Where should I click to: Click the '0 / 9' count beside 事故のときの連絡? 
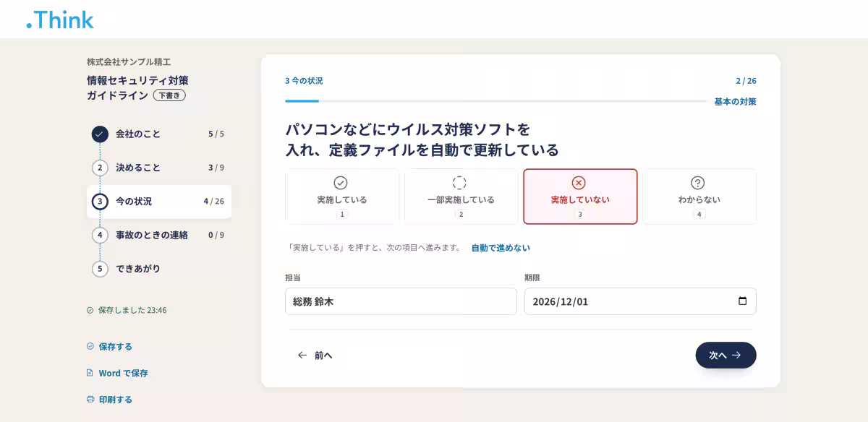(x=216, y=235)
